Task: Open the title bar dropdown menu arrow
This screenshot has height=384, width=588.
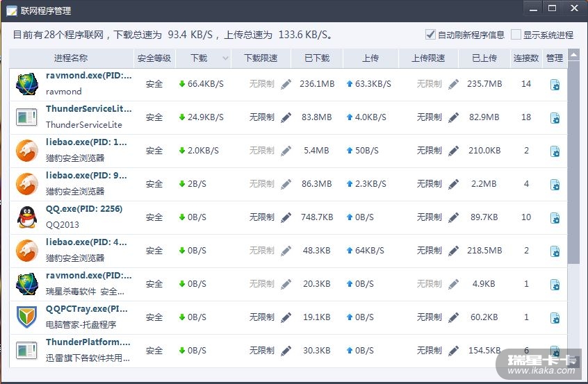Action: pyautogui.click(x=533, y=8)
